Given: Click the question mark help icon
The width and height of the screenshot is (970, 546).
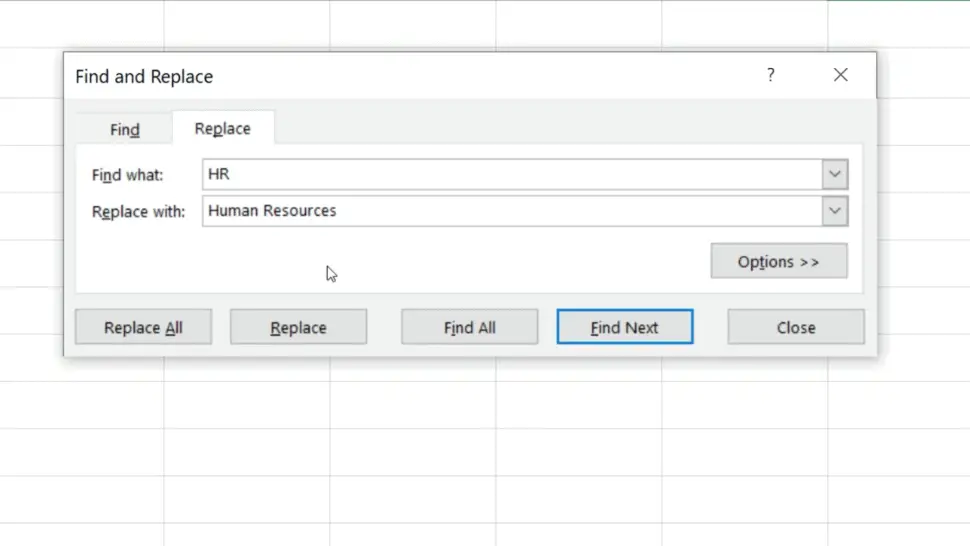Looking at the screenshot, I should 770,75.
